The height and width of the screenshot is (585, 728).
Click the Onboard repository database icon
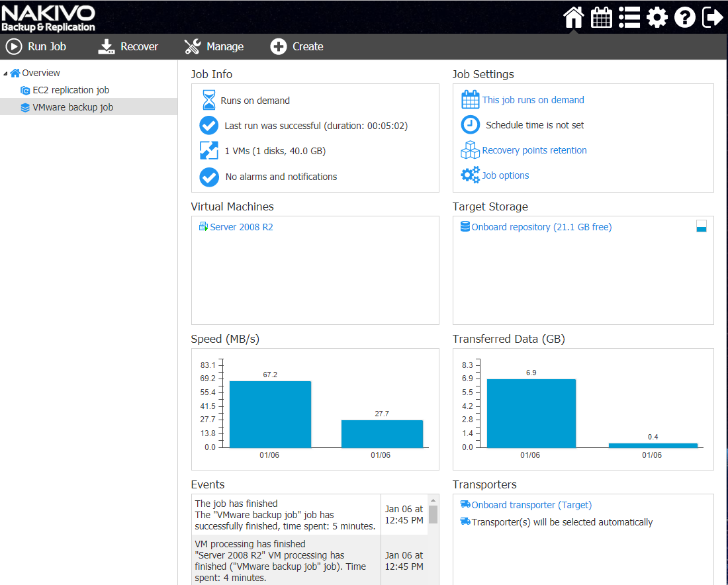pos(465,226)
